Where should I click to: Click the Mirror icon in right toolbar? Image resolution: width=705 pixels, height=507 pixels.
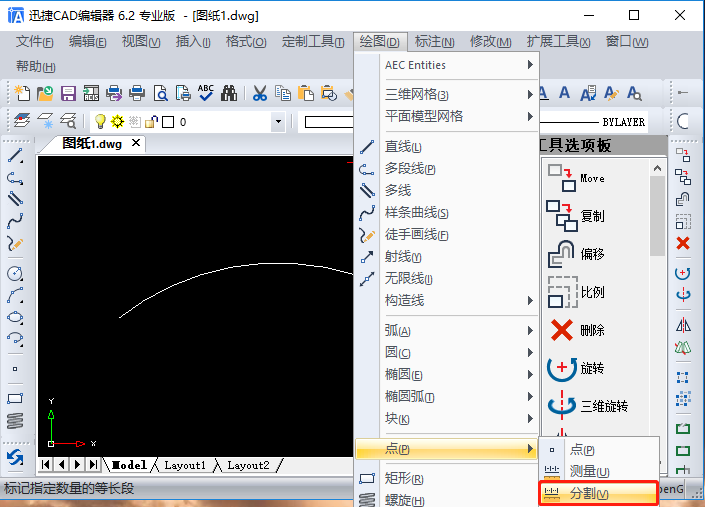pyautogui.click(x=683, y=325)
